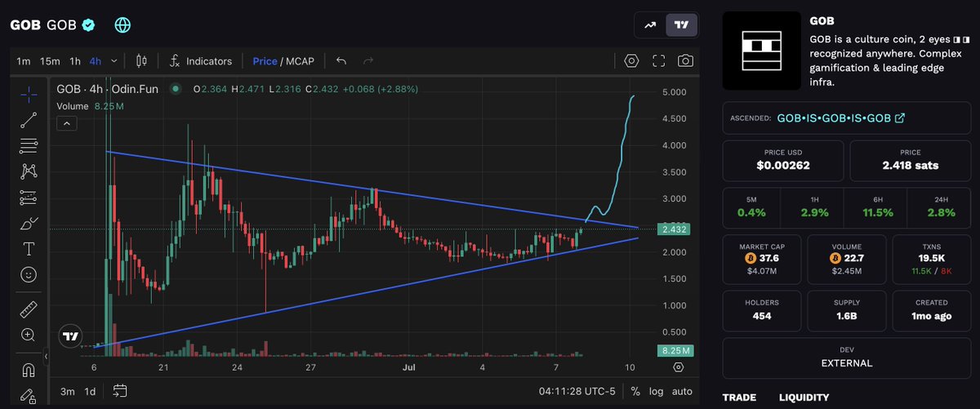Switch to simple line chart view
The image size is (980, 409).
coord(650,25)
